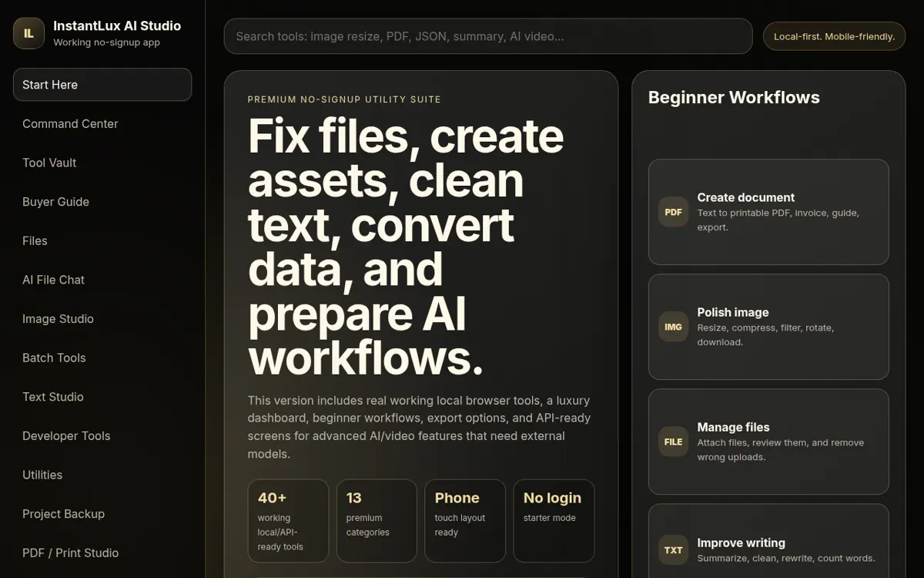Click the PREMIUM NO-SIGNUP UTILITY SUITE label
The image size is (924, 578).
[344, 99]
